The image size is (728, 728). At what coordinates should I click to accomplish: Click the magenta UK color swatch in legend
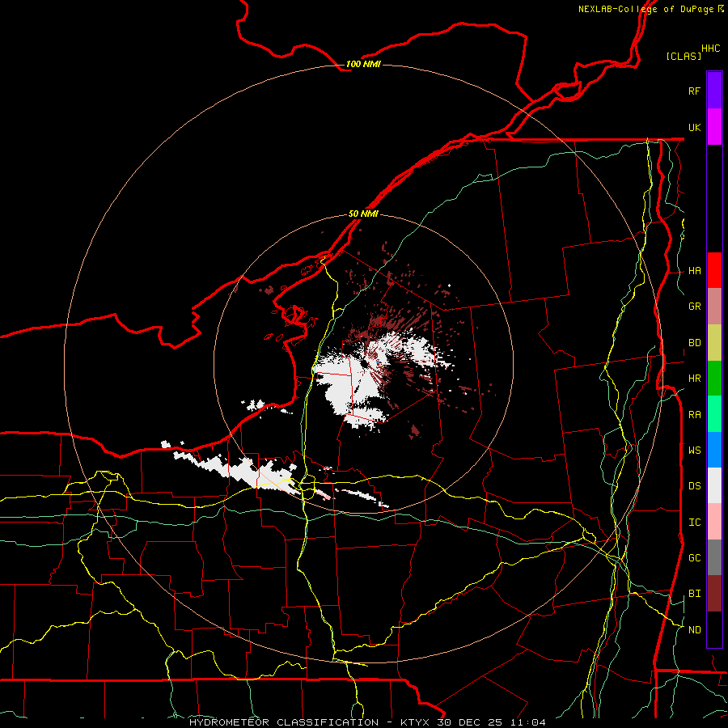click(714, 127)
